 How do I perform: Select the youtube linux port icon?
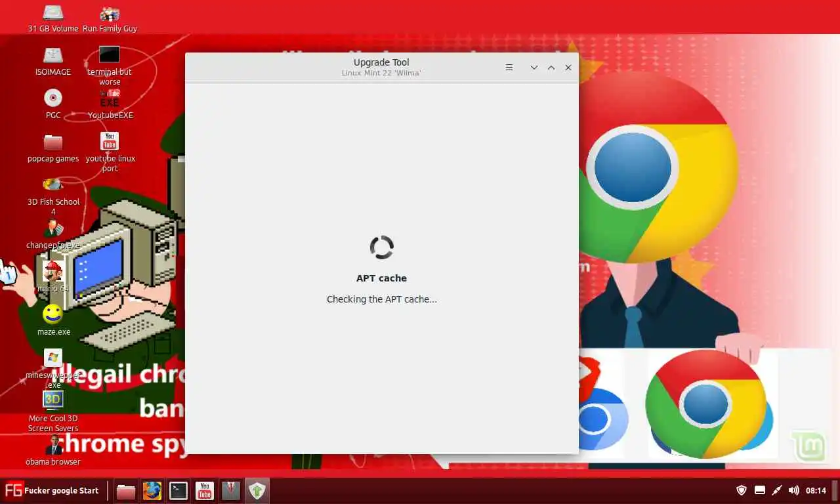coord(110,152)
